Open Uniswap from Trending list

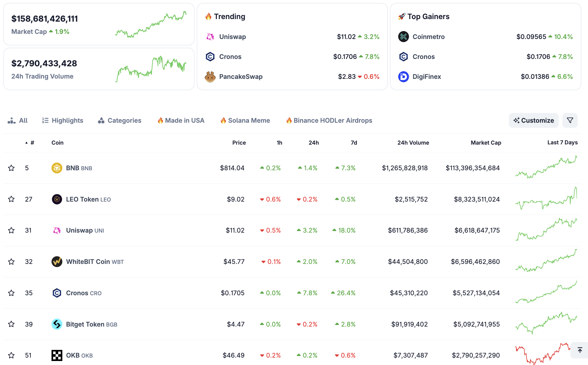point(233,37)
